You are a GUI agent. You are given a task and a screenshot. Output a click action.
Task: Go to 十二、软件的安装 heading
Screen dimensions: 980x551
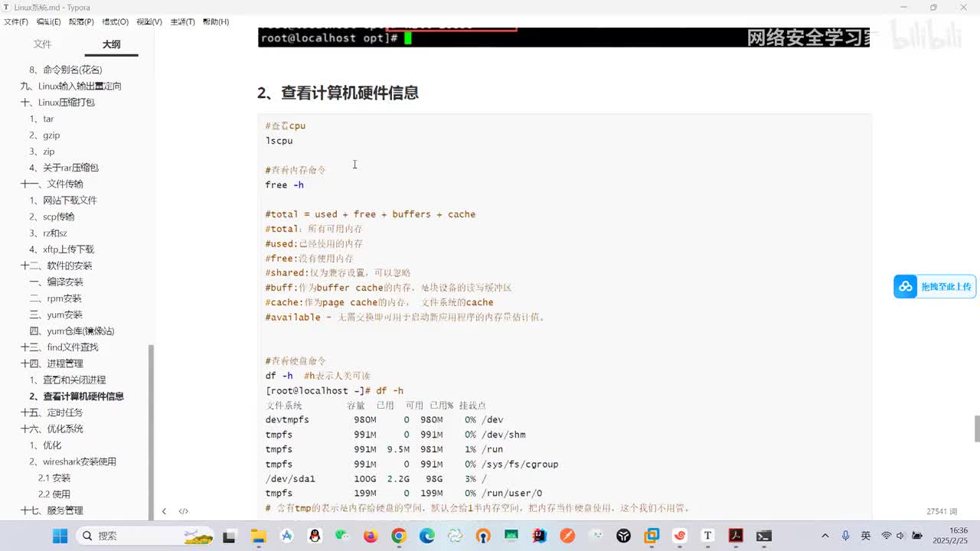pos(56,266)
